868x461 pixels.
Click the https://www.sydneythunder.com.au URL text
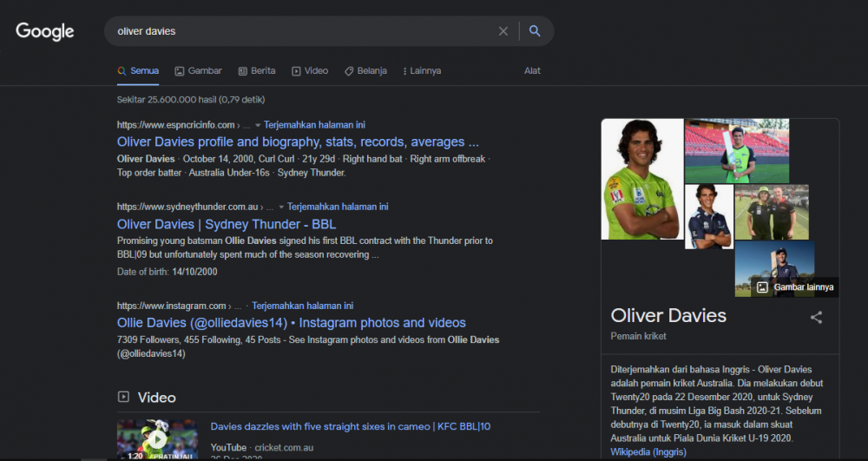187,207
